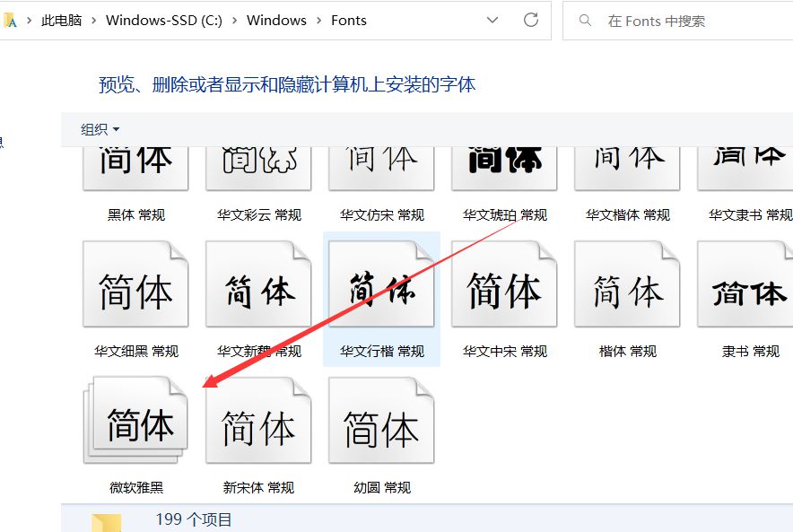
Task: Select the 新宋体 常规 font icon
Action: 258,423
